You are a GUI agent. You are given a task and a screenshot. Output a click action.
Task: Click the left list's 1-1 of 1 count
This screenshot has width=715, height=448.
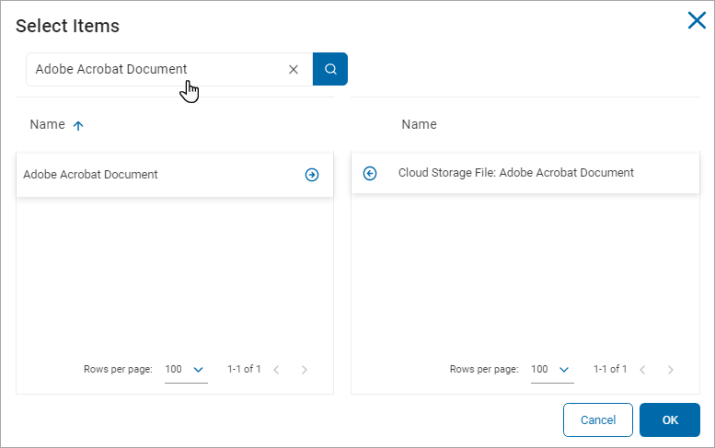tap(244, 370)
